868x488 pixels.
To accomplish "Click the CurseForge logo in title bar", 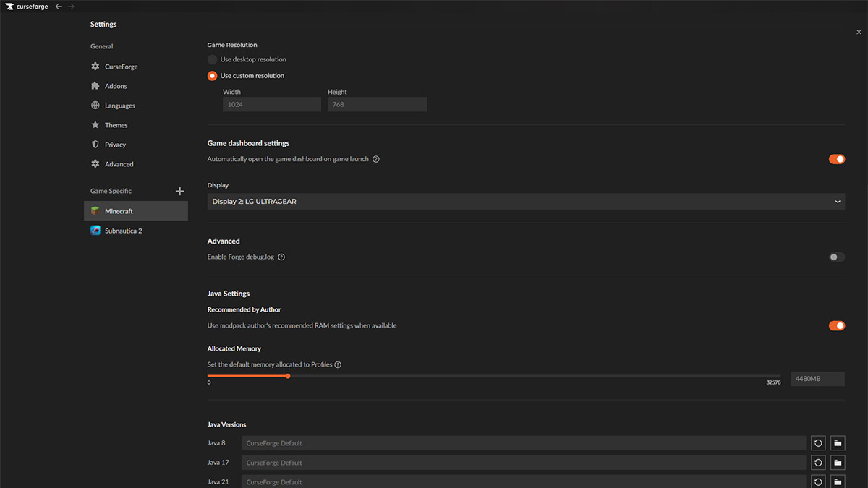I will click(x=27, y=7).
